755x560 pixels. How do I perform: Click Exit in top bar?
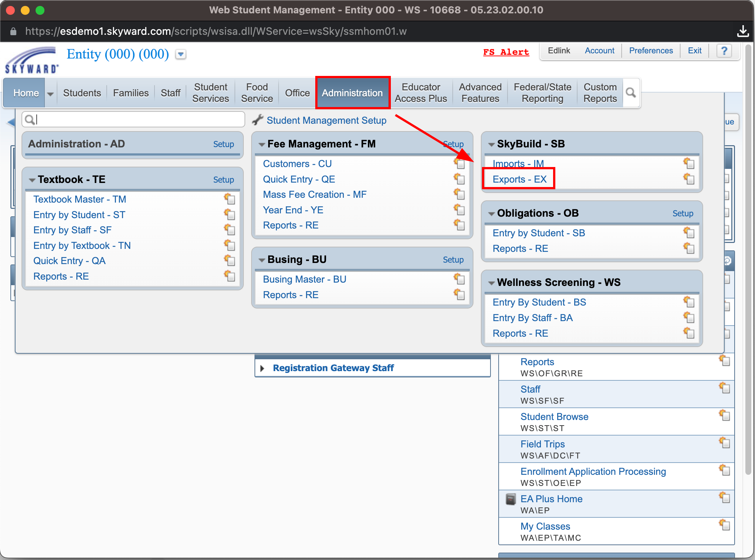pyautogui.click(x=695, y=51)
